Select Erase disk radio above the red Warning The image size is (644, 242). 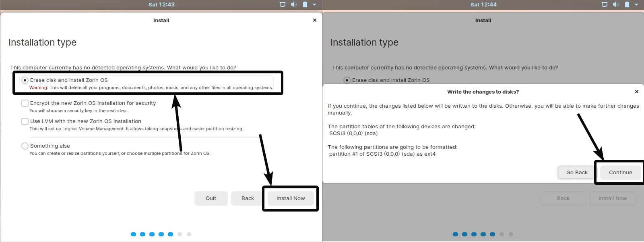point(25,80)
